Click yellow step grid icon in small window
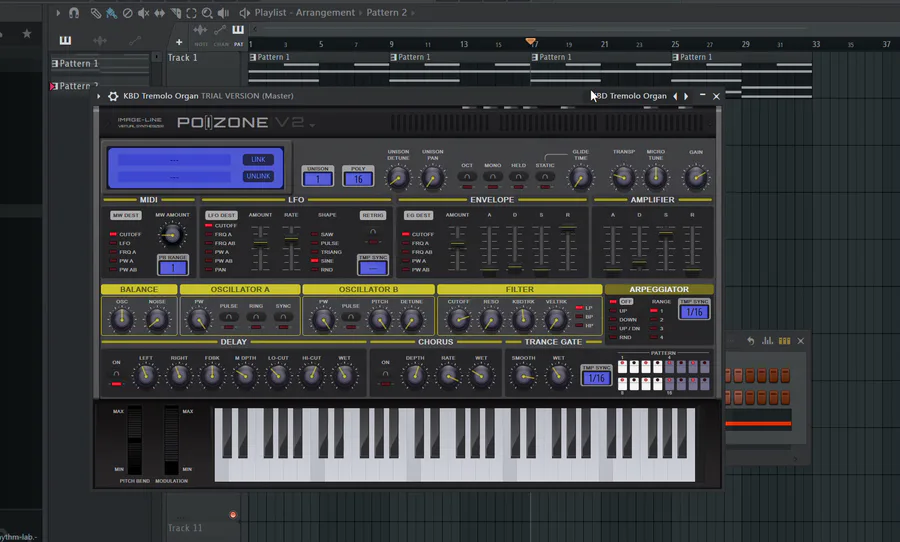Viewport: 900px width, 542px height. [784, 341]
